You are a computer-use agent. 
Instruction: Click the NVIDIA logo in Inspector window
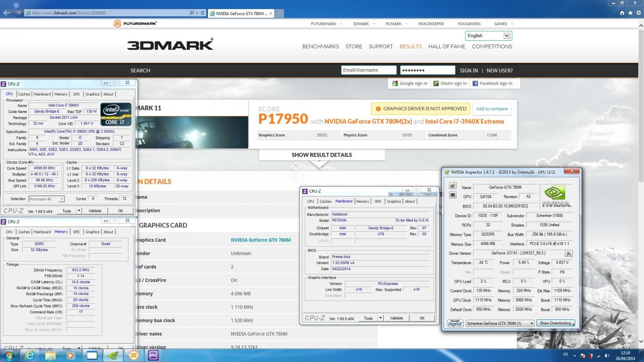pyautogui.click(x=556, y=196)
